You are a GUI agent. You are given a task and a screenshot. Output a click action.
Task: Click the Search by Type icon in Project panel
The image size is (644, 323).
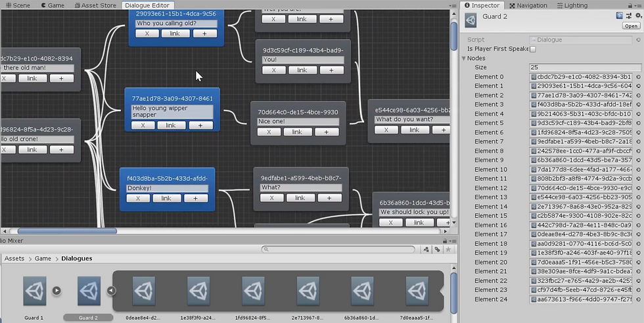[426, 249]
